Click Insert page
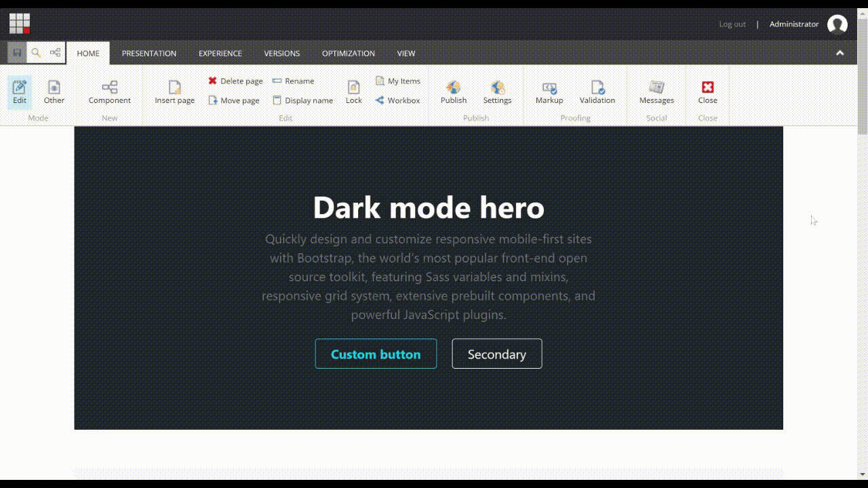The image size is (868, 488). pos(174,92)
